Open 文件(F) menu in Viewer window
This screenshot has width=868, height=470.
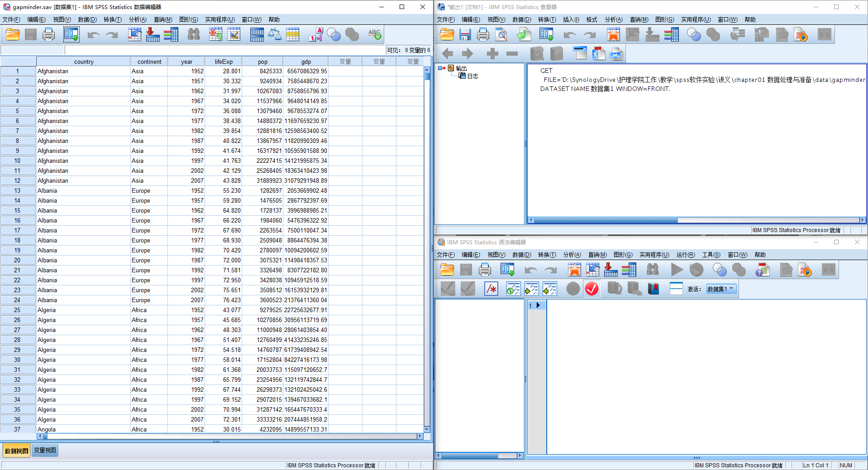coord(446,19)
